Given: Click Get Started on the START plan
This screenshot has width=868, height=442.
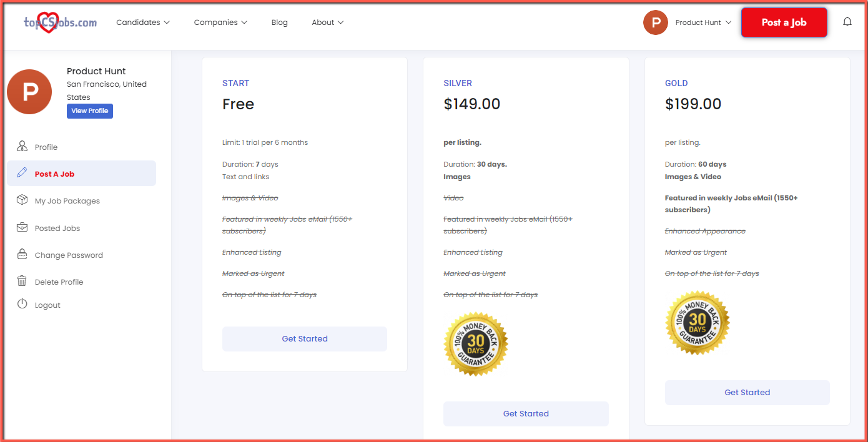Looking at the screenshot, I should pyautogui.click(x=305, y=339).
